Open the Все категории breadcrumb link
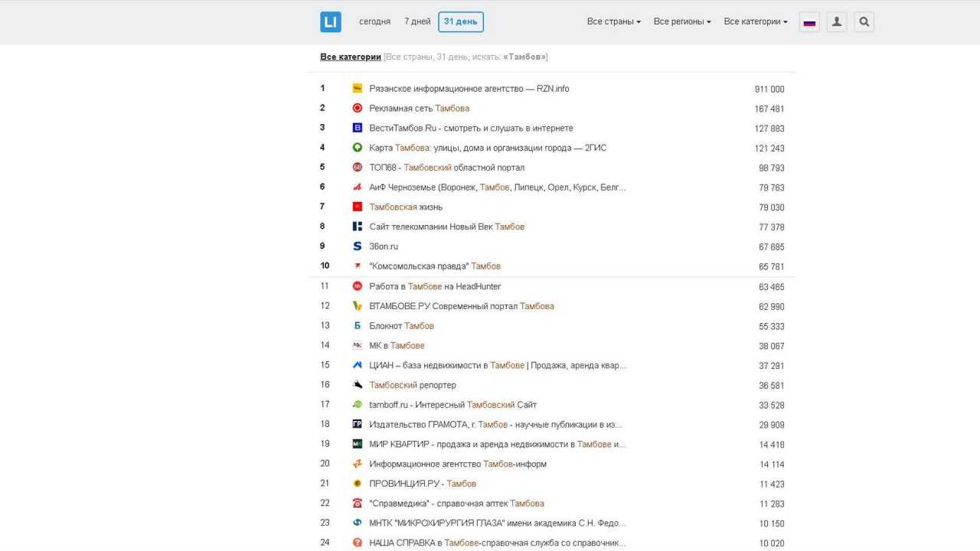Image resolution: width=980 pixels, height=551 pixels. 351,57
